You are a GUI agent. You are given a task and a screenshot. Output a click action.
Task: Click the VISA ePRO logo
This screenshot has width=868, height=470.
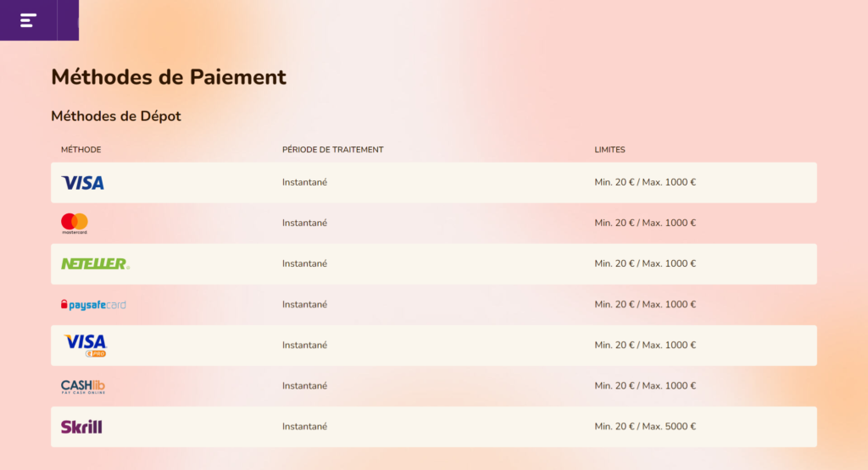tap(86, 346)
